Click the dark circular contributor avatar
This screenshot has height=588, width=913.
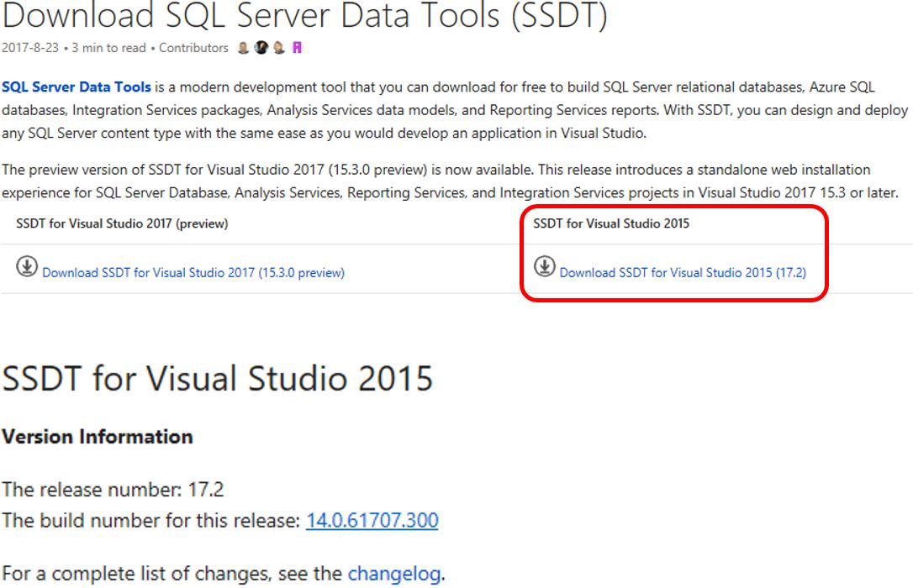pyautogui.click(x=260, y=48)
